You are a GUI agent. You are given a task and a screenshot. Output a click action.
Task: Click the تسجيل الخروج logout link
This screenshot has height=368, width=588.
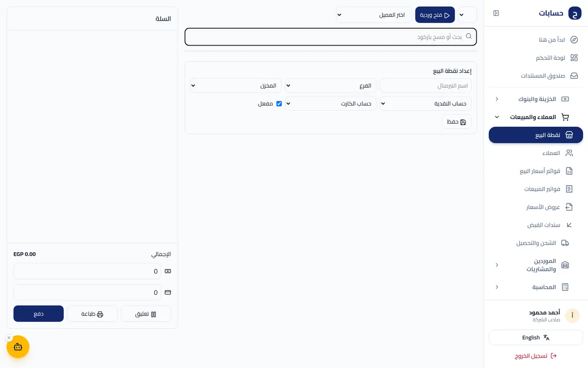[x=536, y=356]
